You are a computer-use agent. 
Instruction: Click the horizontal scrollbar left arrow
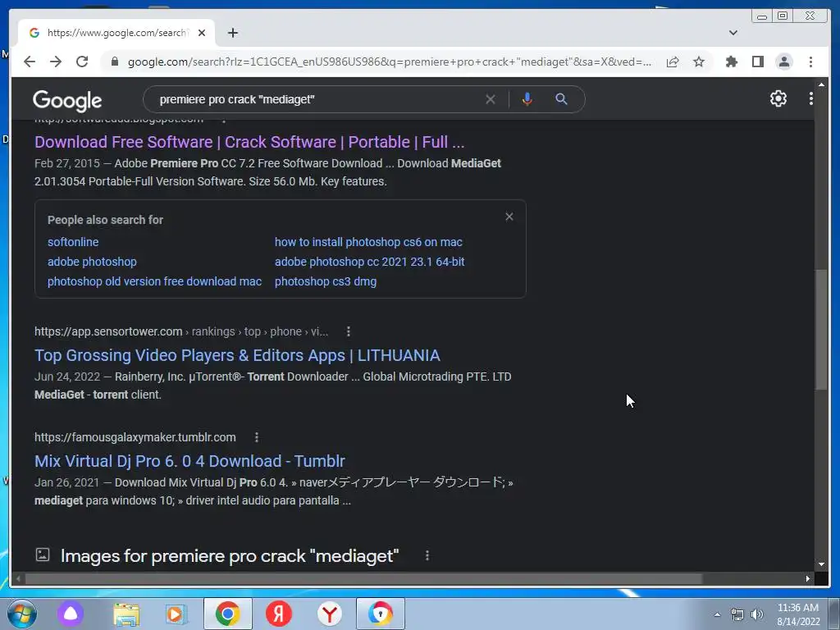click(18, 578)
